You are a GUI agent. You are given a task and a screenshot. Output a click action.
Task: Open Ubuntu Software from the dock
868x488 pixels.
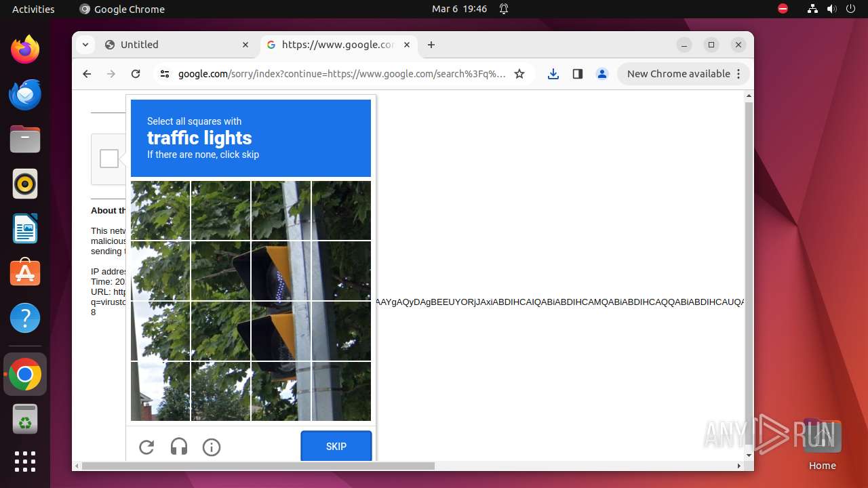pyautogui.click(x=25, y=273)
